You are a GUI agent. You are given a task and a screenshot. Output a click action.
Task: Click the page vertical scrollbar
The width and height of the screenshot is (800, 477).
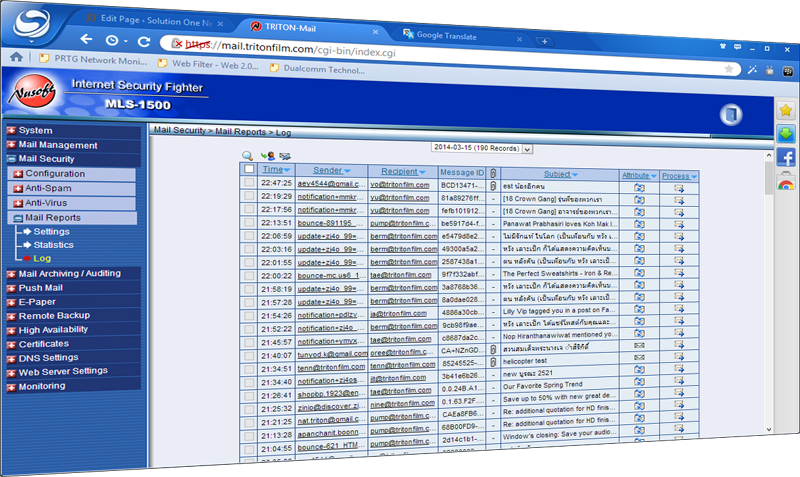click(769, 291)
